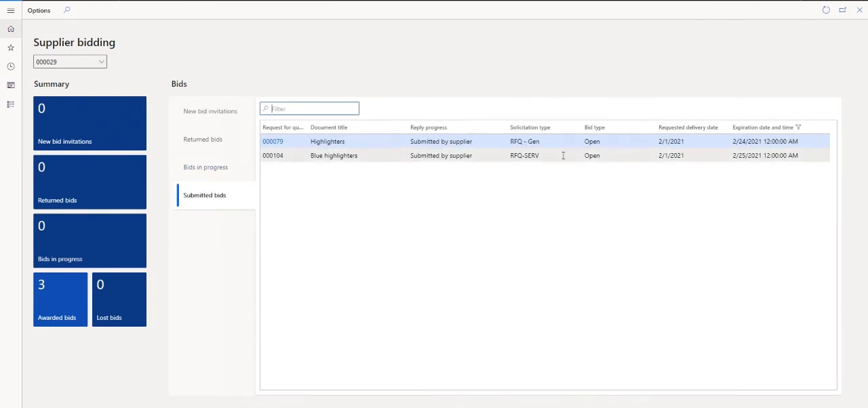Sort by Document title column header
868x408 pixels.
click(329, 127)
